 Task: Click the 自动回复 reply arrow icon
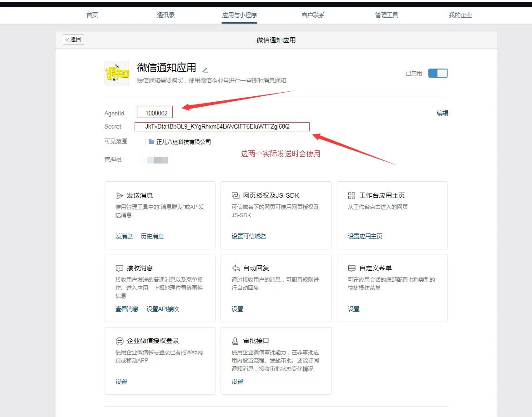(236, 268)
